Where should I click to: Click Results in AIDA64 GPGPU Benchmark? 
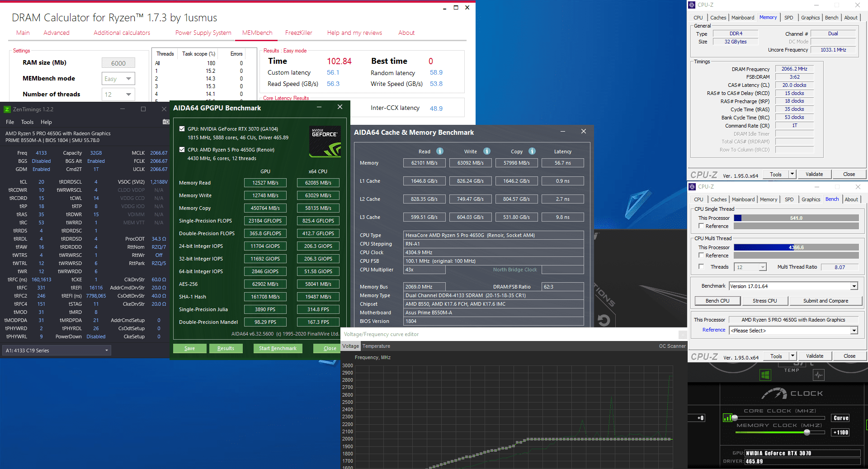tap(226, 348)
